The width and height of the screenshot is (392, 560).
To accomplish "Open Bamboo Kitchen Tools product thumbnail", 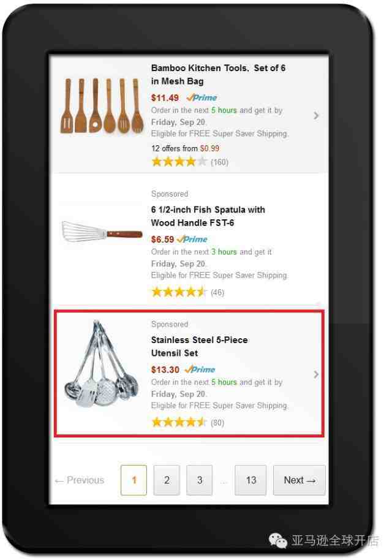I will [102, 106].
